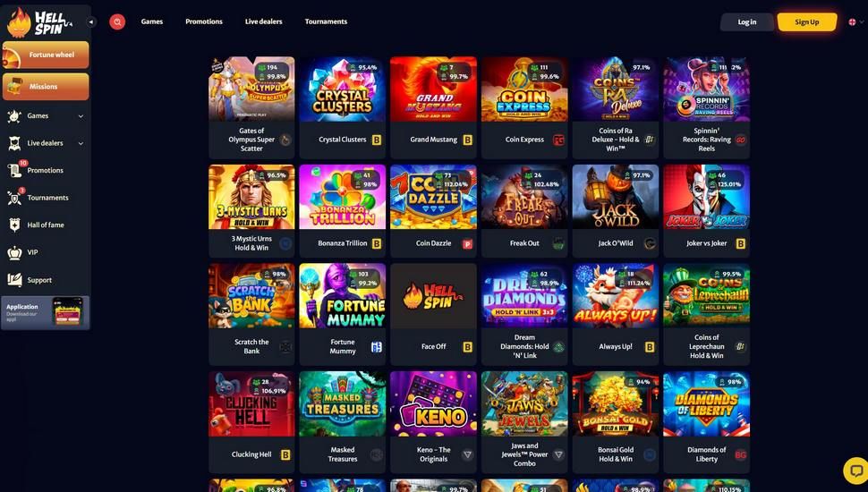Viewport: 868px width, 492px height.
Task: Collapse the sidebar with arrow toggle
Action: pos(91,21)
